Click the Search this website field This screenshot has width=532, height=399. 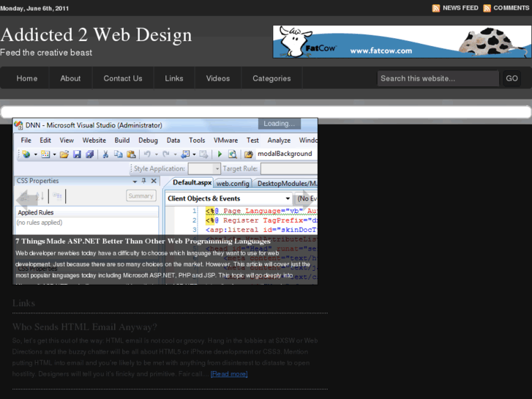coord(438,78)
